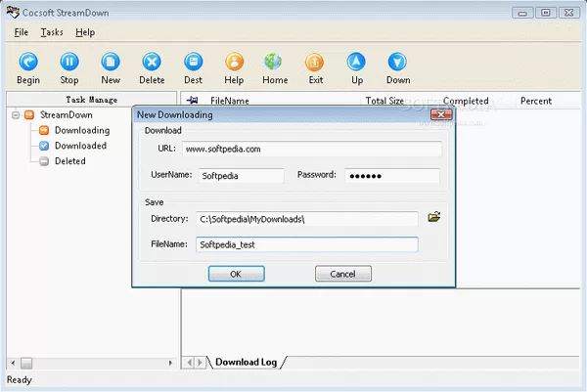Open the Help toolbar icon
Image resolution: width=587 pixels, height=392 pixels.
click(235, 62)
